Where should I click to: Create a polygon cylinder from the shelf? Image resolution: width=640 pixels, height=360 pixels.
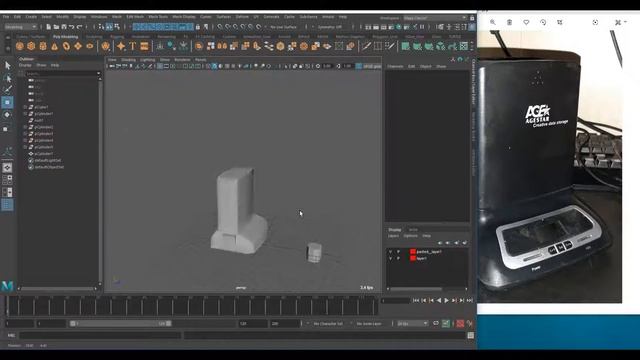pos(43,47)
